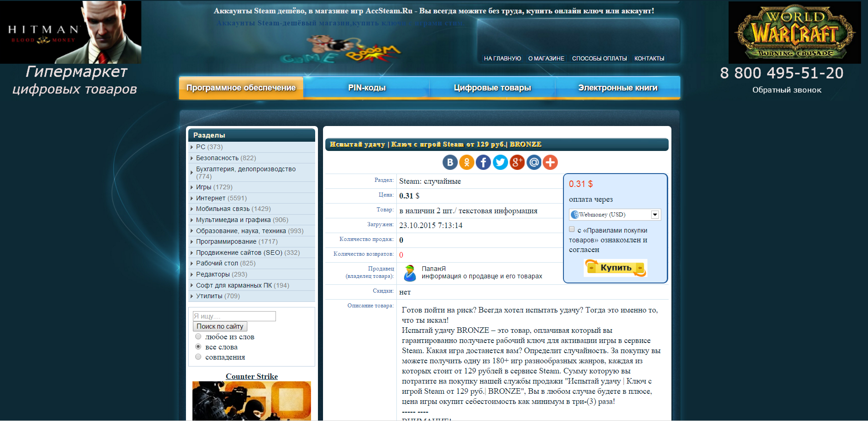Open seller ПапанЯ profile link
The height and width of the screenshot is (421, 868).
434,269
